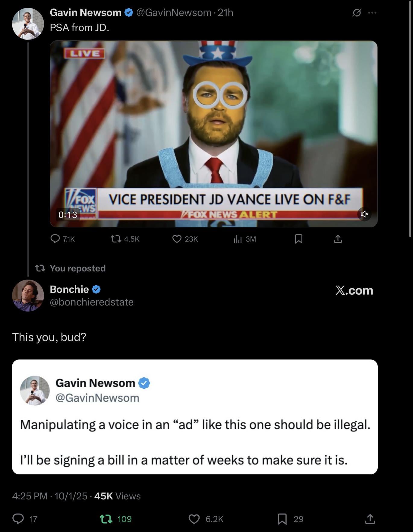The width and height of the screenshot is (413, 532).
Task: Click the @GavinNewsom handle in top tweet
Action: pos(174,13)
